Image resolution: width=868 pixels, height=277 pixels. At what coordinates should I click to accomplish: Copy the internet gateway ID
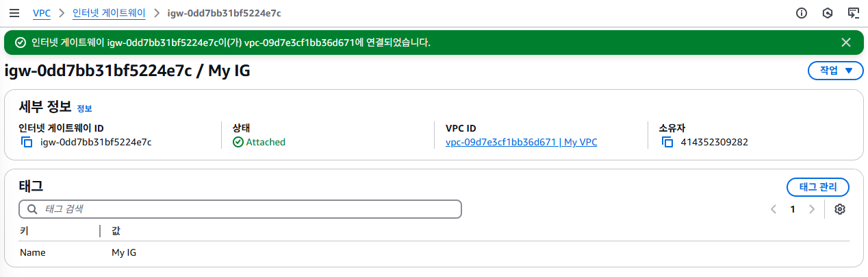[27, 142]
